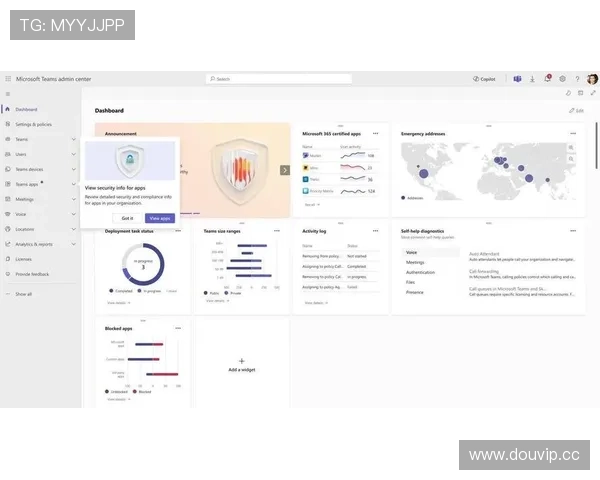Click the user profile avatar
This screenshot has height=480, width=600.
[592, 78]
